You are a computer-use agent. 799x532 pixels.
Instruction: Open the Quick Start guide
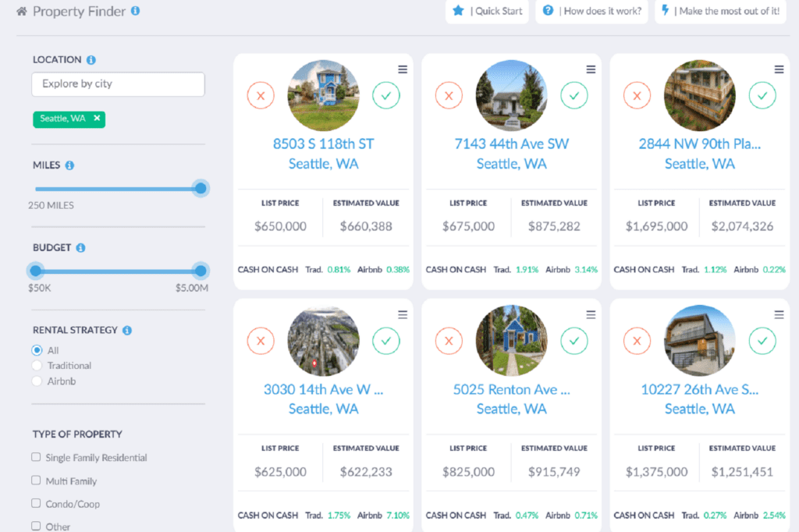pos(487,11)
